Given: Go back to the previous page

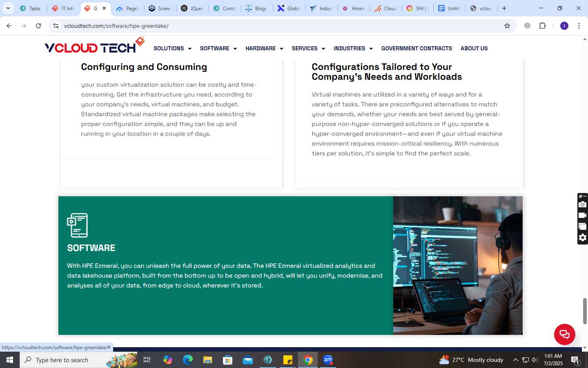Looking at the screenshot, I should (x=9, y=26).
